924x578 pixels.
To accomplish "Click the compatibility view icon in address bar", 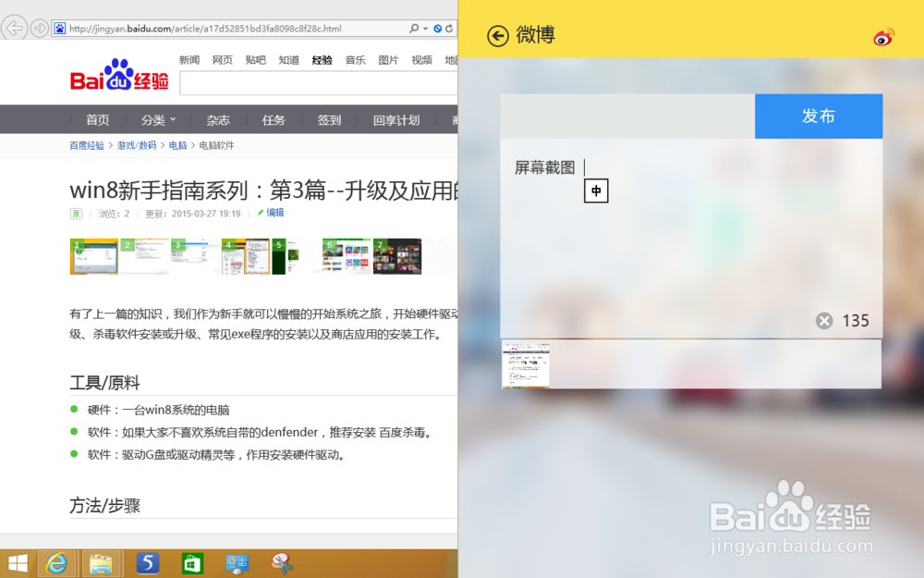I will pos(438,29).
